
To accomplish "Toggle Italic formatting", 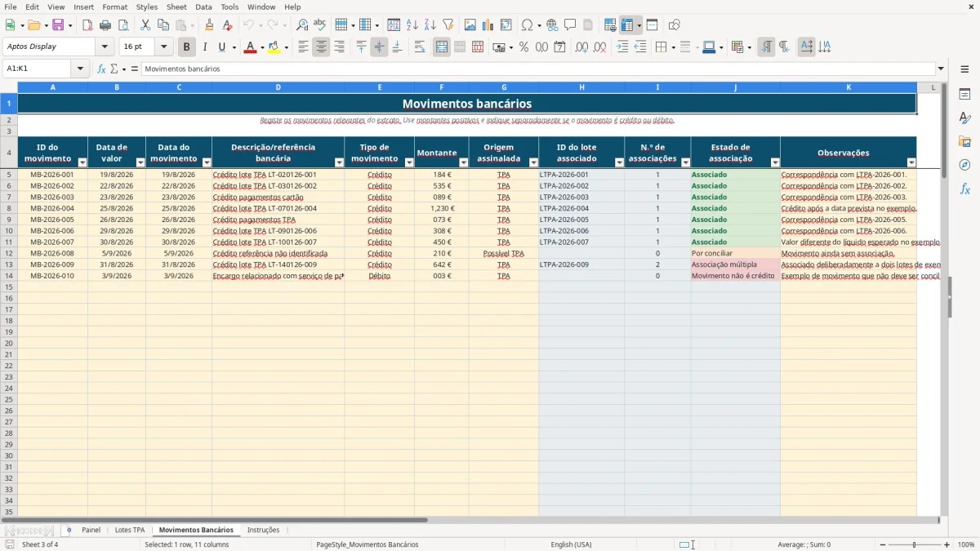I will tap(204, 47).
